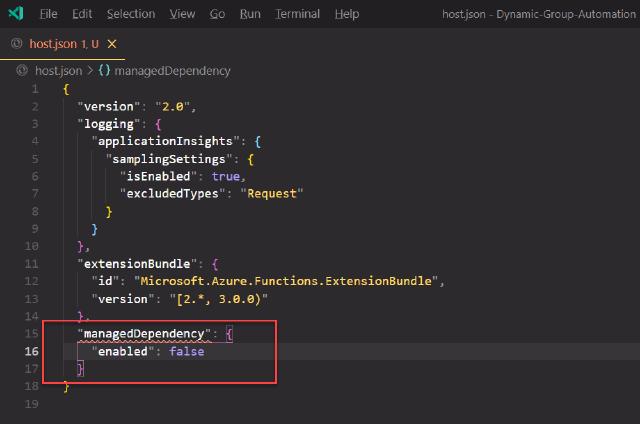Click the true value on line 6
The width and height of the screenshot is (640, 424).
point(226,176)
